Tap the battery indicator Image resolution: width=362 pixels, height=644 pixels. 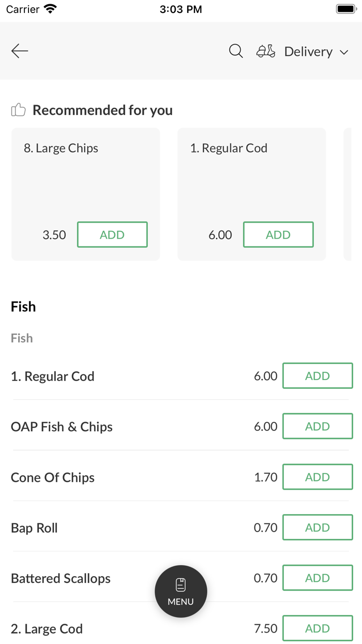click(345, 8)
